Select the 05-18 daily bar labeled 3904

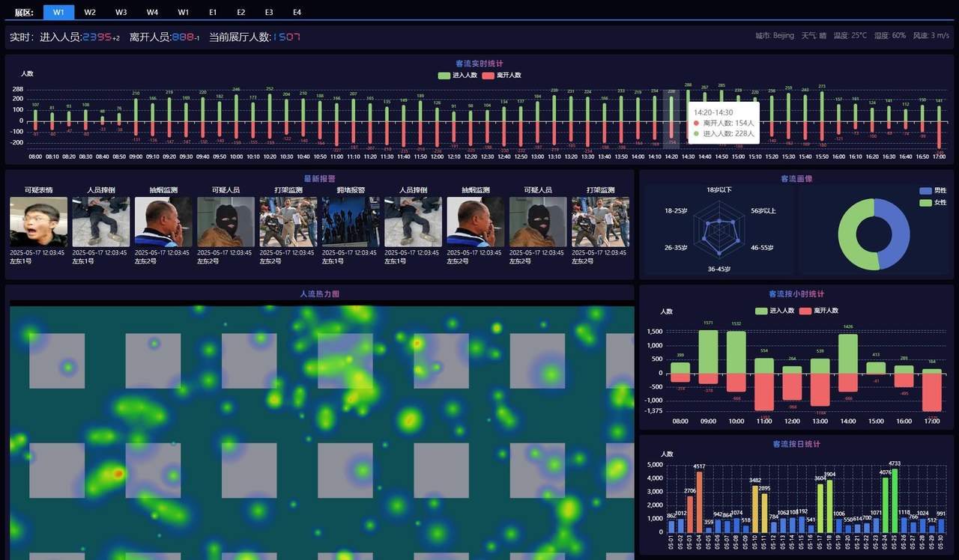point(829,506)
